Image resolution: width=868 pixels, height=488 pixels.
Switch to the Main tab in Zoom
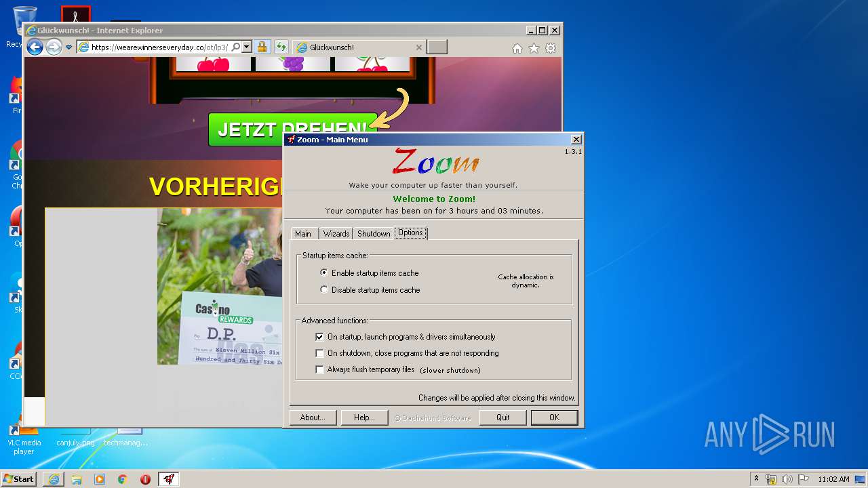click(x=303, y=233)
